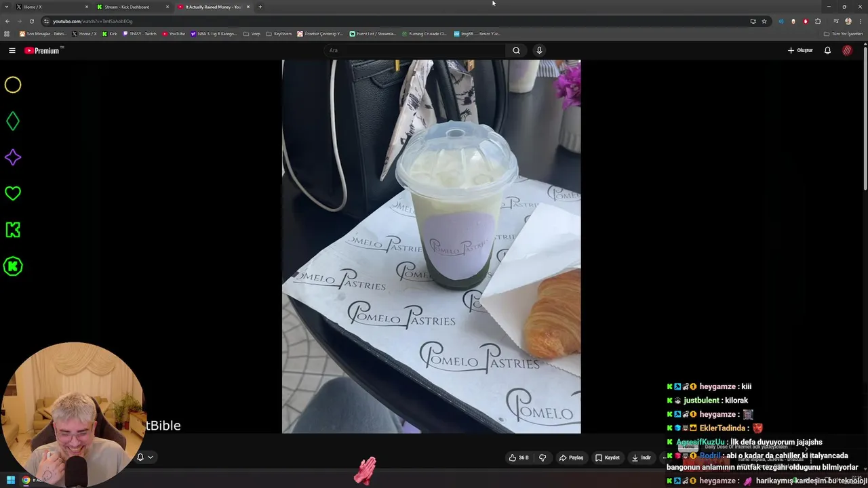Close the Home / X tab
The image size is (868, 488).
87,7
